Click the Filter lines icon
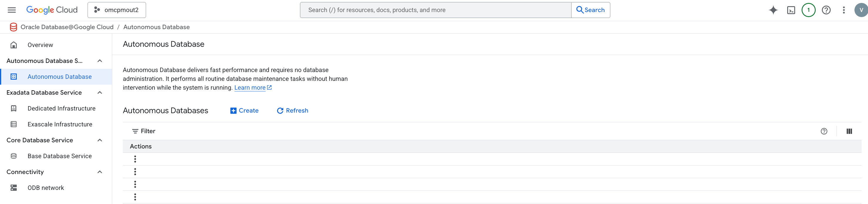This screenshot has width=868, height=204. click(x=135, y=131)
